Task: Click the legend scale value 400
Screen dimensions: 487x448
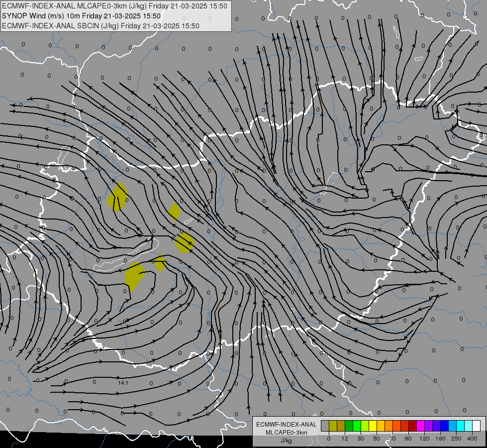Action: (472, 439)
